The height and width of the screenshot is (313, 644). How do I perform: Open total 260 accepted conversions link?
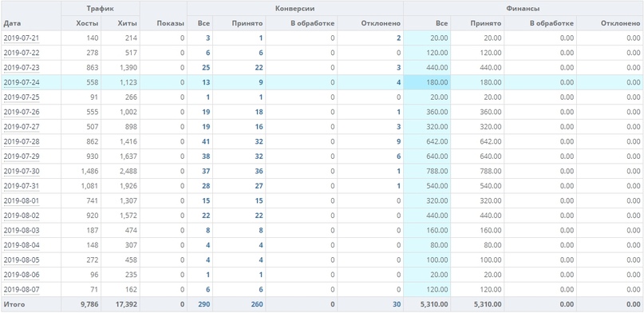tap(257, 305)
